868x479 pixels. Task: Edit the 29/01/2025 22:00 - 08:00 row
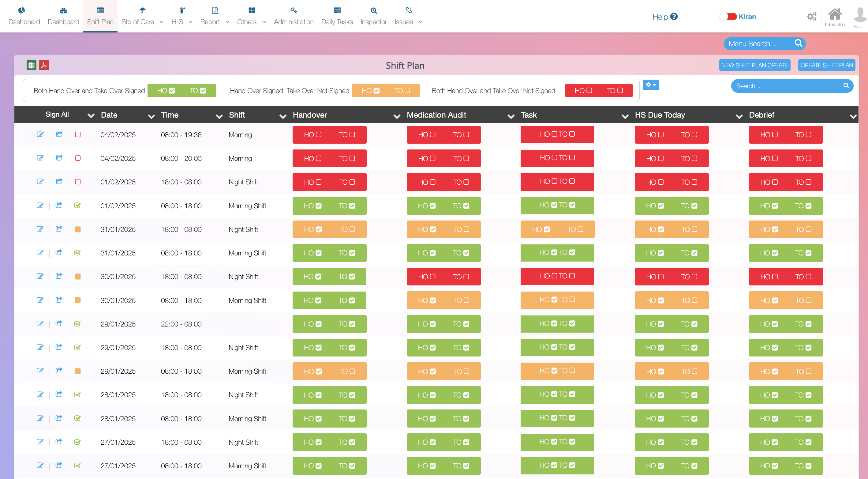40,324
